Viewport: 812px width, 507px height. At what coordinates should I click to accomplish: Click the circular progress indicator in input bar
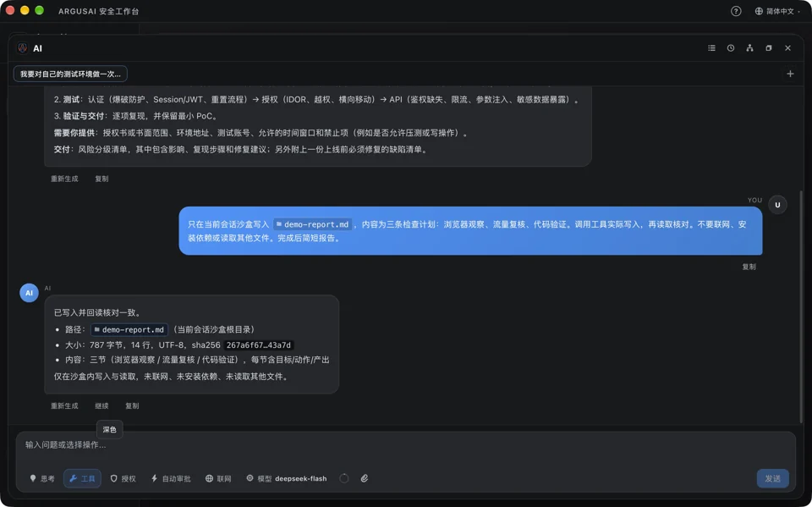[344, 478]
